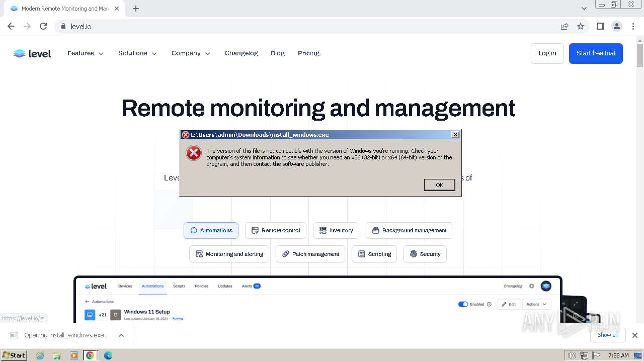The image size is (644, 362).
Task: Select the Security feature tab
Action: 425,254
